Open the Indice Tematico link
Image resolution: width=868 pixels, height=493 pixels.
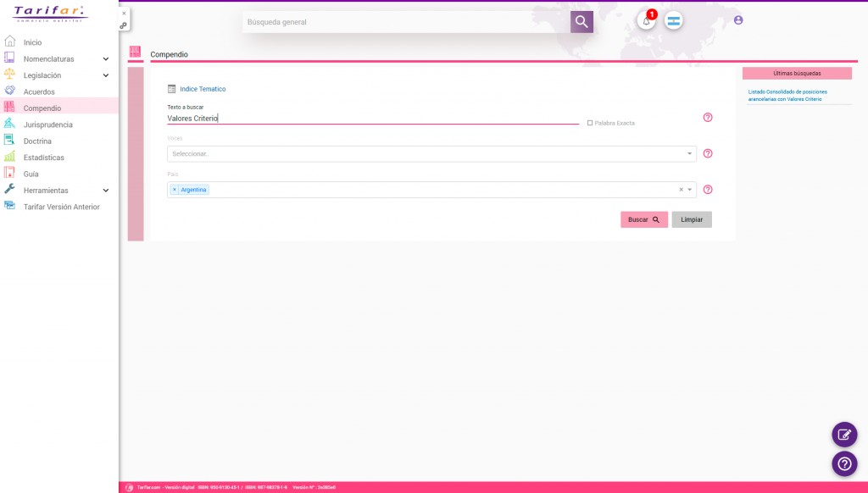[x=203, y=89]
